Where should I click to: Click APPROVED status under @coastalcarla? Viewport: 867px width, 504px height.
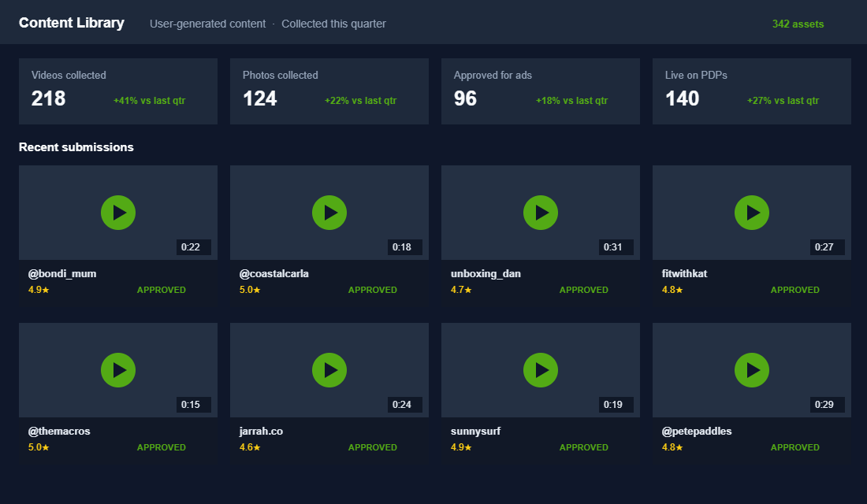pyautogui.click(x=373, y=290)
